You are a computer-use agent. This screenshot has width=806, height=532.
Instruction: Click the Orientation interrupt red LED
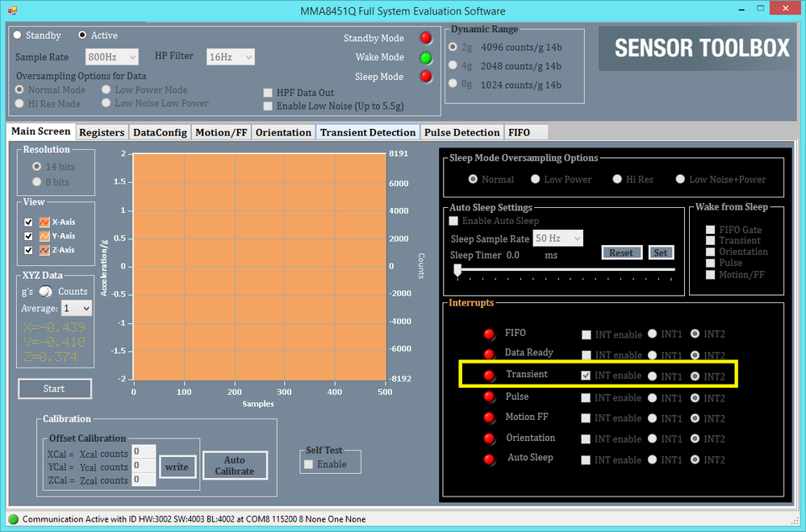click(490, 438)
